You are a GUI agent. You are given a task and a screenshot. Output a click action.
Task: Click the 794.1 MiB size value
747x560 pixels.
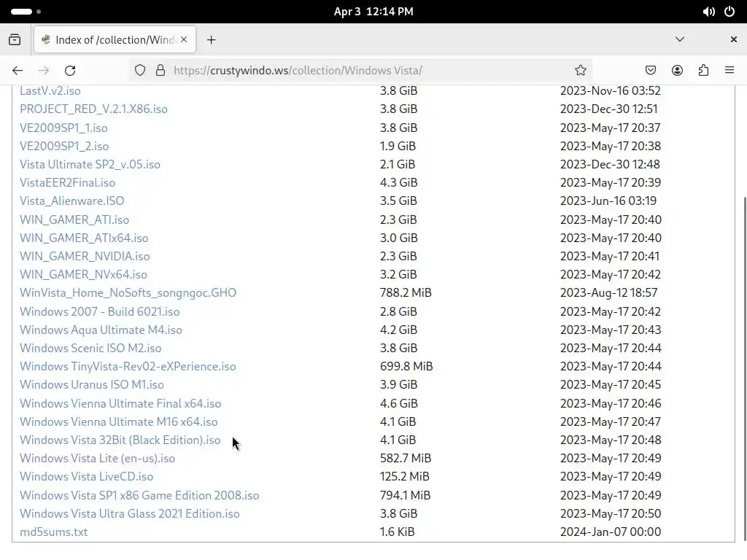pyautogui.click(x=405, y=495)
